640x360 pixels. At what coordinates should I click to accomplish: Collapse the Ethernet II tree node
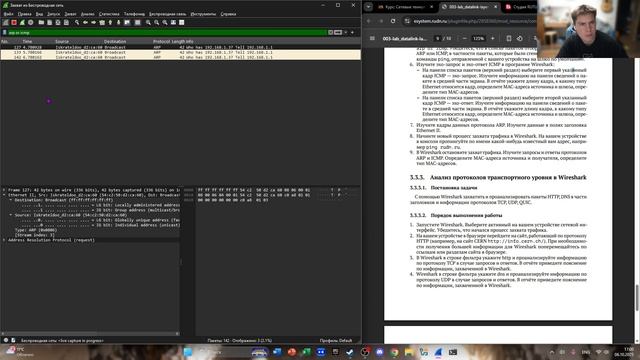point(4,195)
